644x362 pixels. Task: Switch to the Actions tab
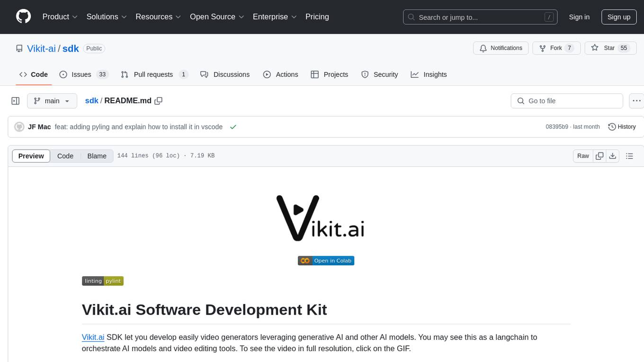[x=281, y=74]
